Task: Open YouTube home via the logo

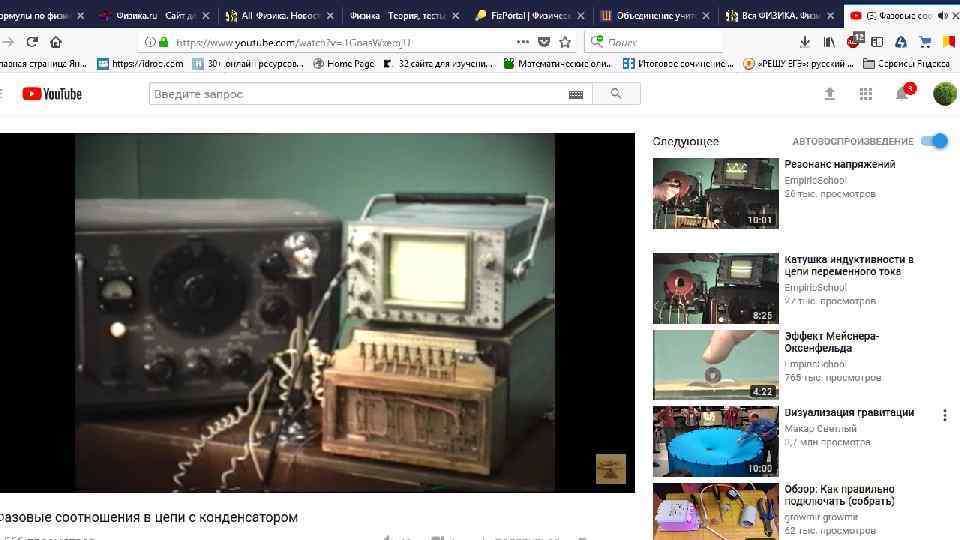Action: (52, 94)
